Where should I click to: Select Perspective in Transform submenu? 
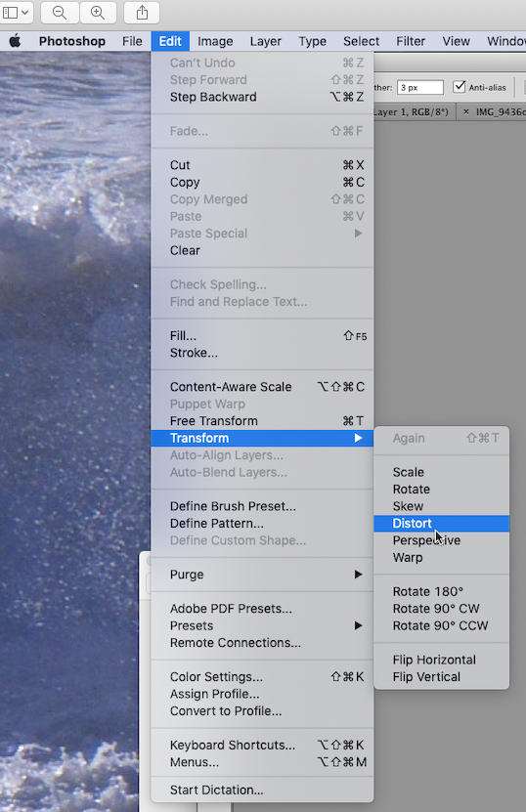pos(442,540)
